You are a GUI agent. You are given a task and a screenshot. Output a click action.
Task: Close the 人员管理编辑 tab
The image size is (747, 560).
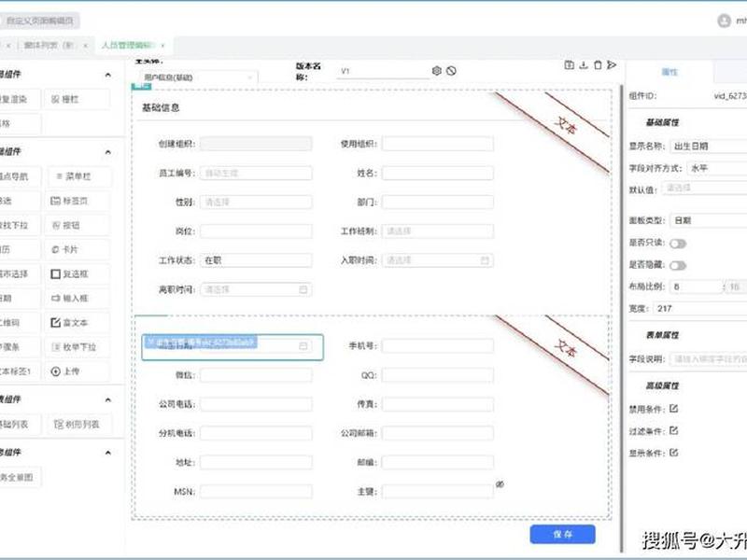click(x=162, y=46)
